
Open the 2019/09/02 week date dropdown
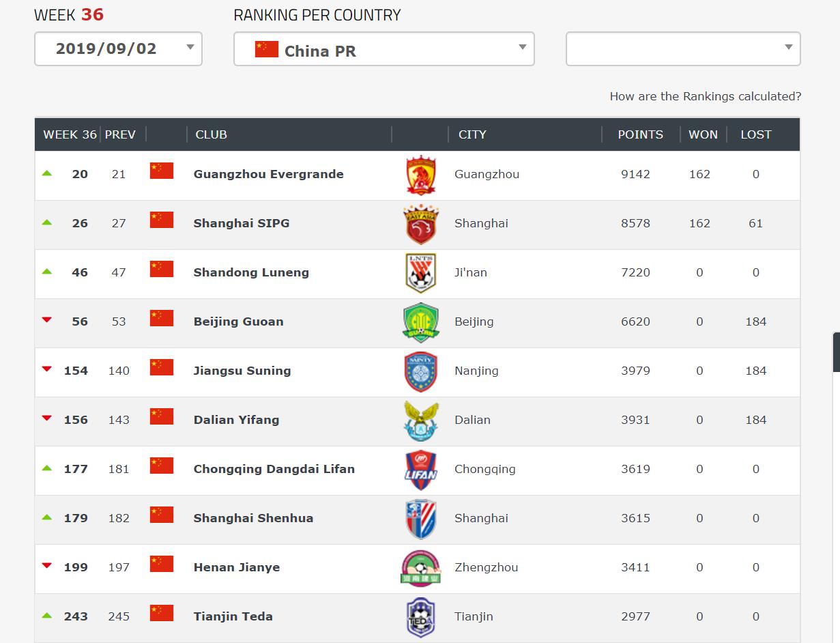(x=118, y=49)
